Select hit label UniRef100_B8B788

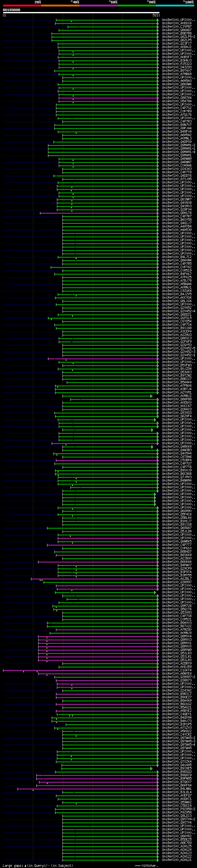(x=177, y=33)
